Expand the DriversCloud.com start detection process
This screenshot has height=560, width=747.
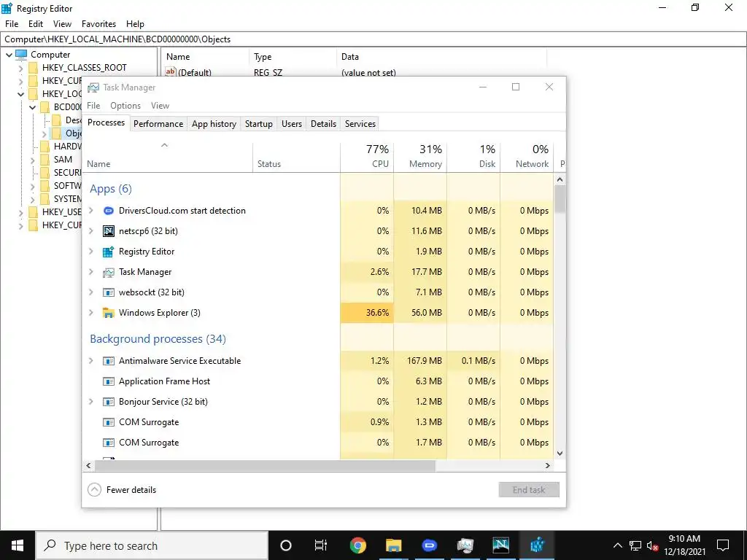(x=91, y=211)
